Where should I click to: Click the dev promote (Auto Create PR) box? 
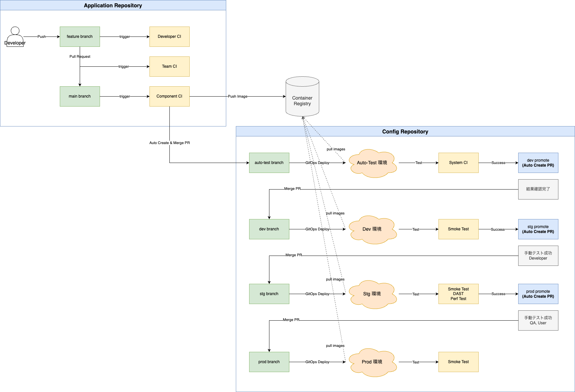pyautogui.click(x=538, y=163)
